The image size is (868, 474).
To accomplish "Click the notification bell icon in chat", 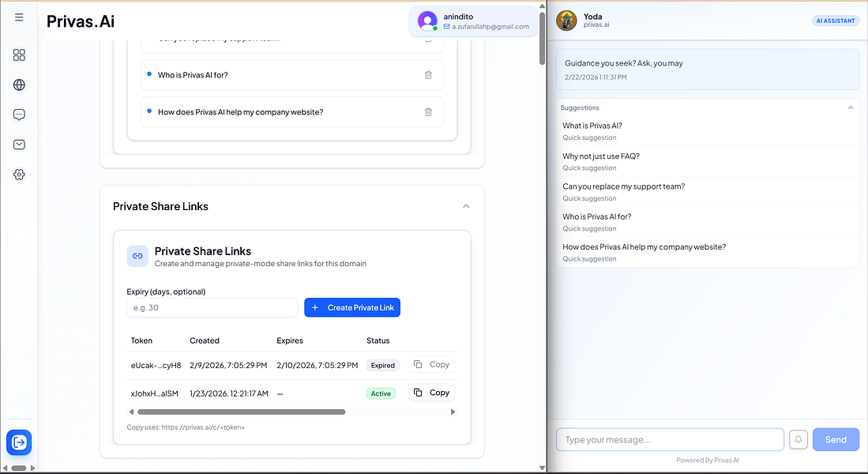I will pyautogui.click(x=798, y=440).
